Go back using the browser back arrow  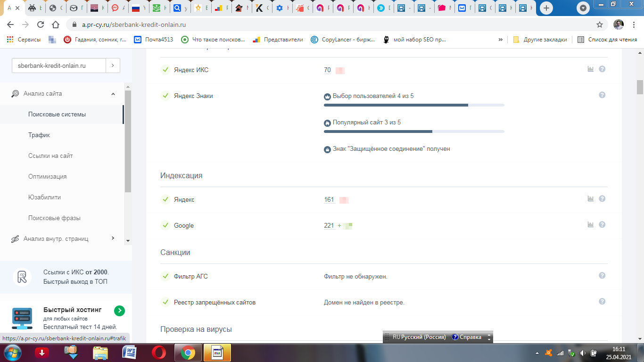pyautogui.click(x=10, y=25)
